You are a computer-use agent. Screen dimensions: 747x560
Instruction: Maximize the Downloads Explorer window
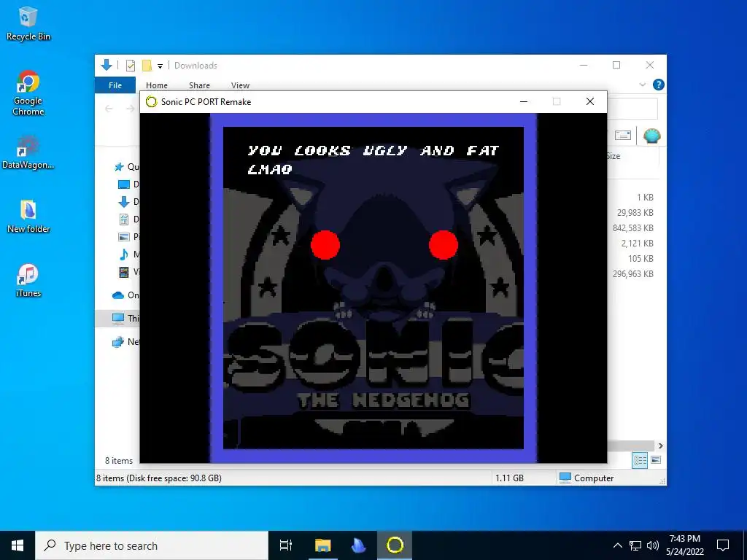(616, 65)
